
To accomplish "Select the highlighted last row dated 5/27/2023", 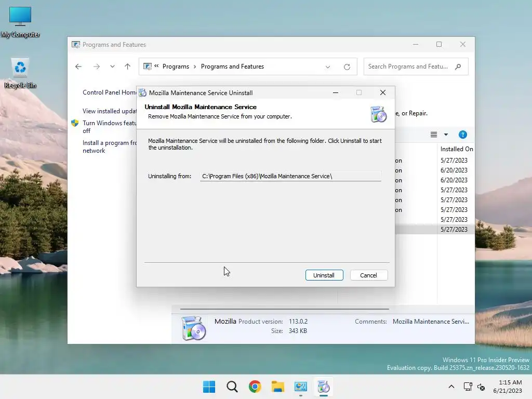I will click(435, 229).
